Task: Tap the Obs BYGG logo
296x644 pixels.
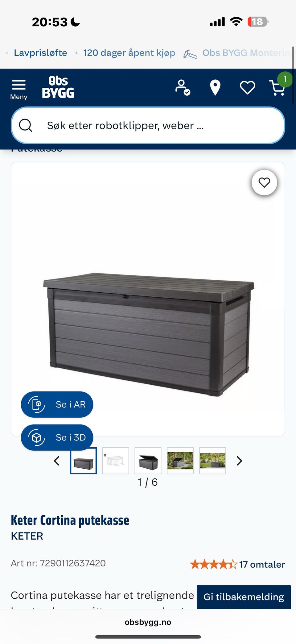Action: coord(58,87)
